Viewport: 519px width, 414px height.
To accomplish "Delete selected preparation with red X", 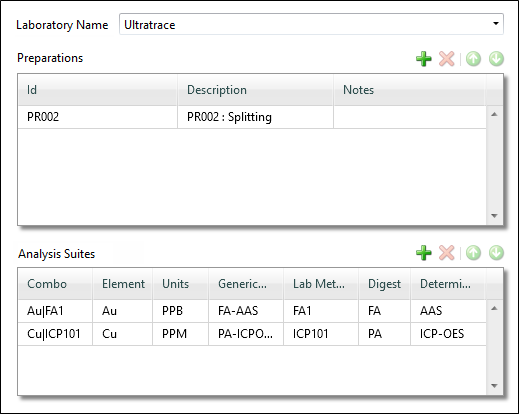I will pos(447,59).
